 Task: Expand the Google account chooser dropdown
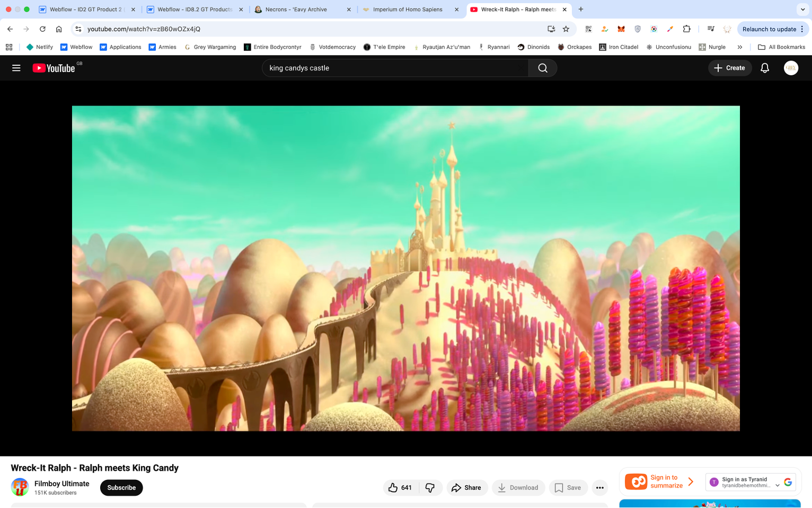[778, 485]
